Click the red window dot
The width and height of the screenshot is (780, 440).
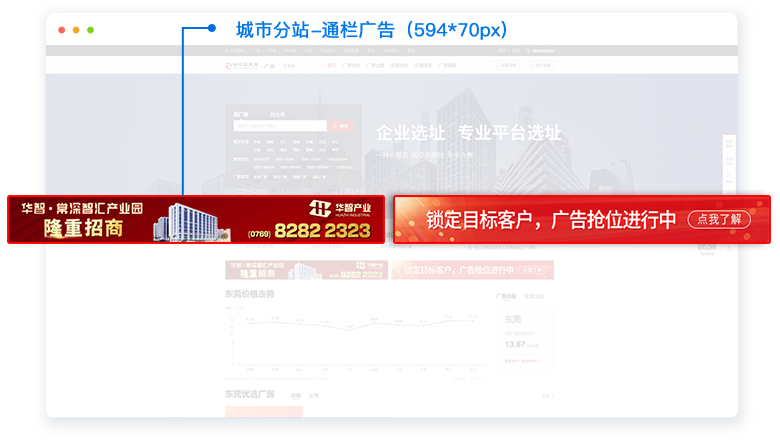click(62, 30)
